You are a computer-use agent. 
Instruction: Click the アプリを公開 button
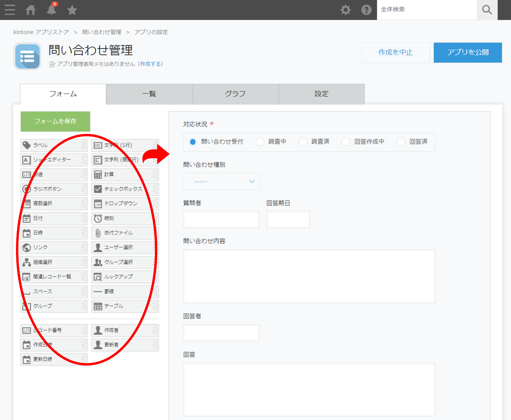pyautogui.click(x=468, y=52)
